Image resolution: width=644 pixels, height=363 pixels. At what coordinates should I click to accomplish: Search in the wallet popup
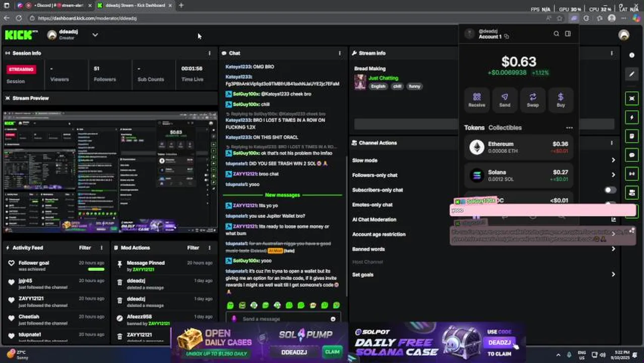556,34
